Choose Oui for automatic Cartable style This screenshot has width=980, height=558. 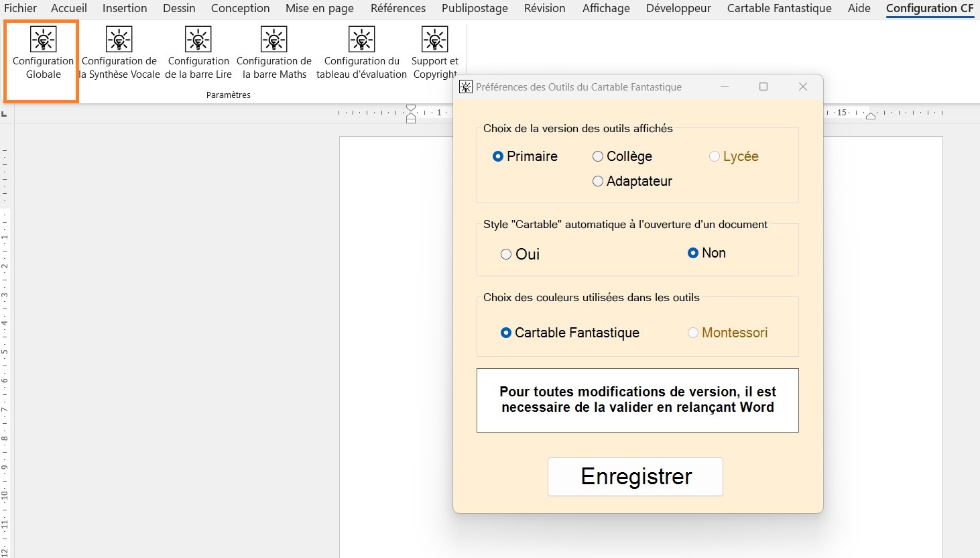[520, 254]
